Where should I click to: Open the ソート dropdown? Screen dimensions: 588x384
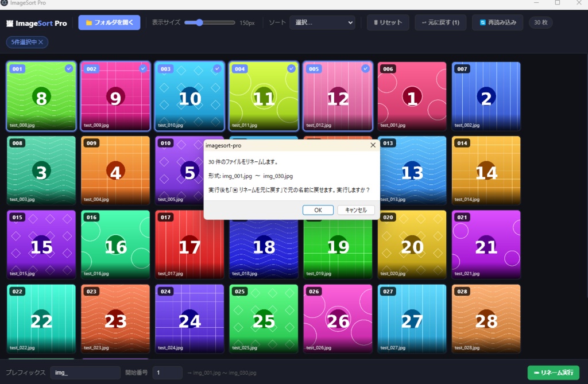point(323,22)
